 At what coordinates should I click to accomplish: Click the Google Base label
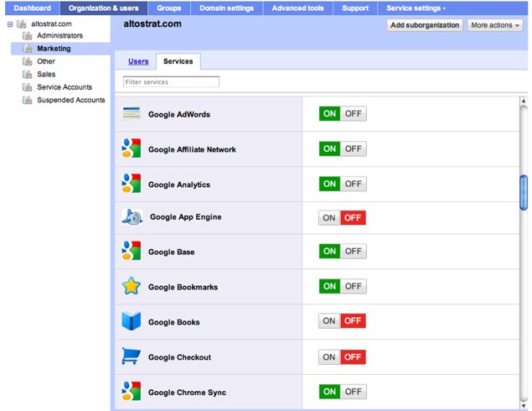tap(172, 252)
